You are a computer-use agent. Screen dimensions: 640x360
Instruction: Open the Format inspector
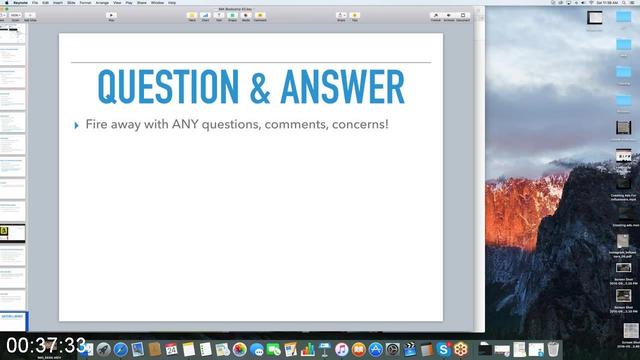pyautogui.click(x=436, y=16)
